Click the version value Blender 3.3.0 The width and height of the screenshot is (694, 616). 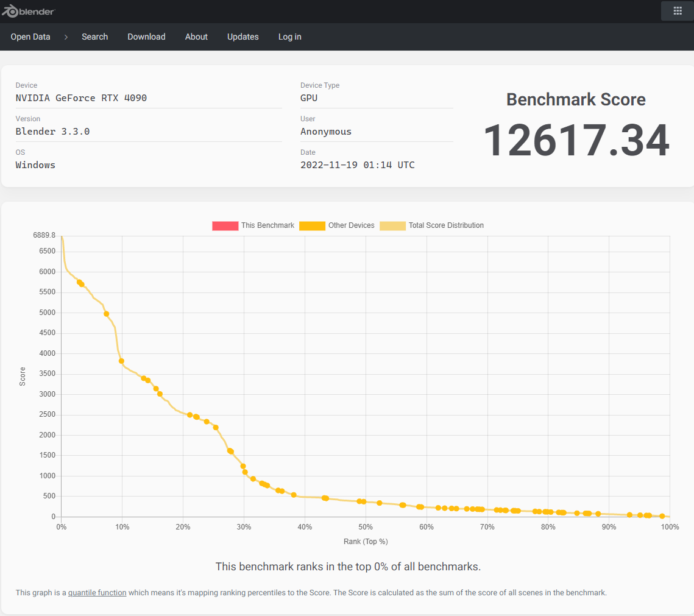(x=52, y=132)
